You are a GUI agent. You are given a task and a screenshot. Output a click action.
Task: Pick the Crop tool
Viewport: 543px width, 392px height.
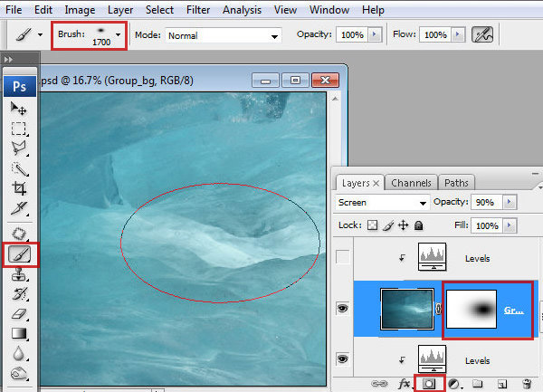click(x=19, y=188)
